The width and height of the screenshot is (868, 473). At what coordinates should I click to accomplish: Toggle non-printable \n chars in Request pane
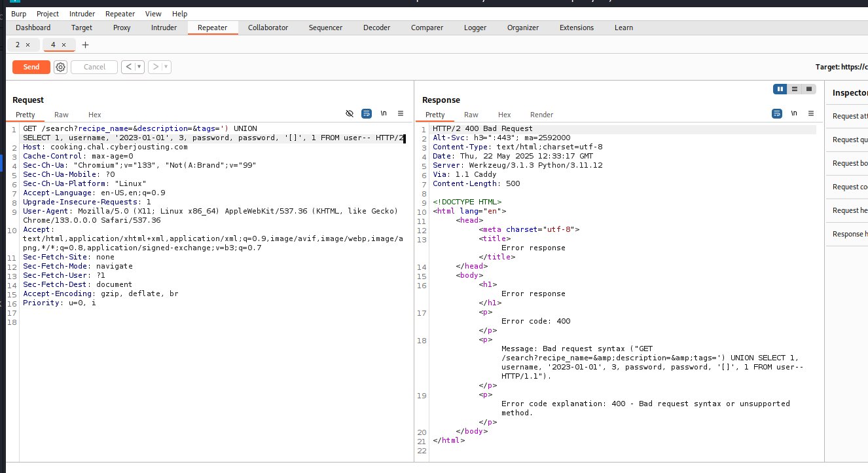click(384, 113)
